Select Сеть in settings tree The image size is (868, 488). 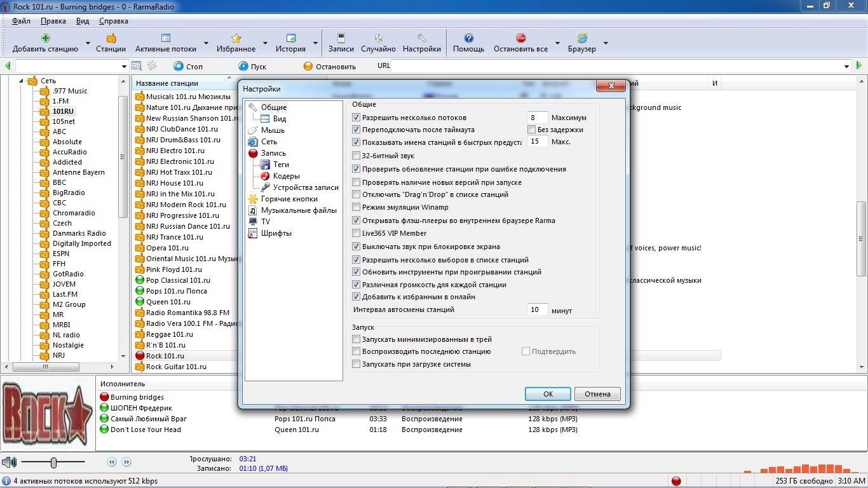pos(269,142)
